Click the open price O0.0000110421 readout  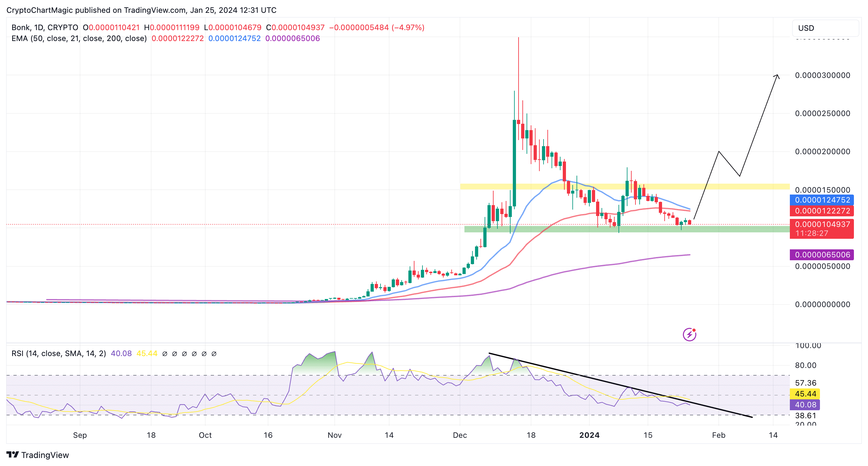click(111, 28)
